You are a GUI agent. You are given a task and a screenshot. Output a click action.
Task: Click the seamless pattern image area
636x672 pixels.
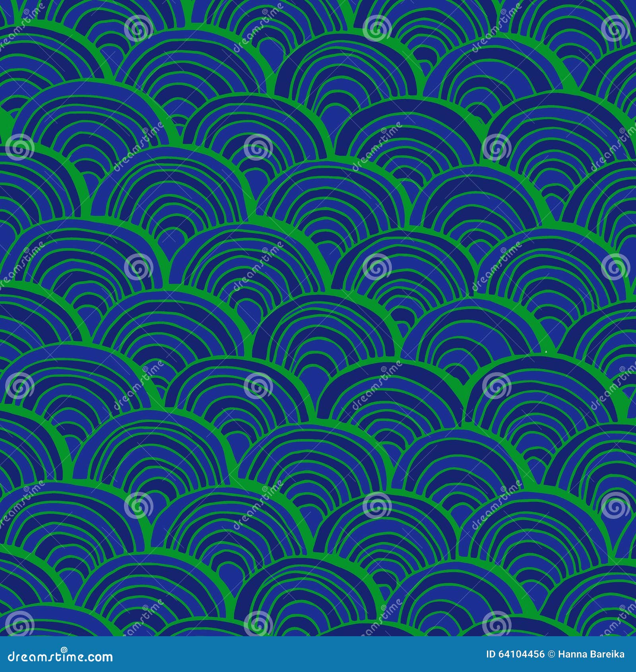coord(318,318)
